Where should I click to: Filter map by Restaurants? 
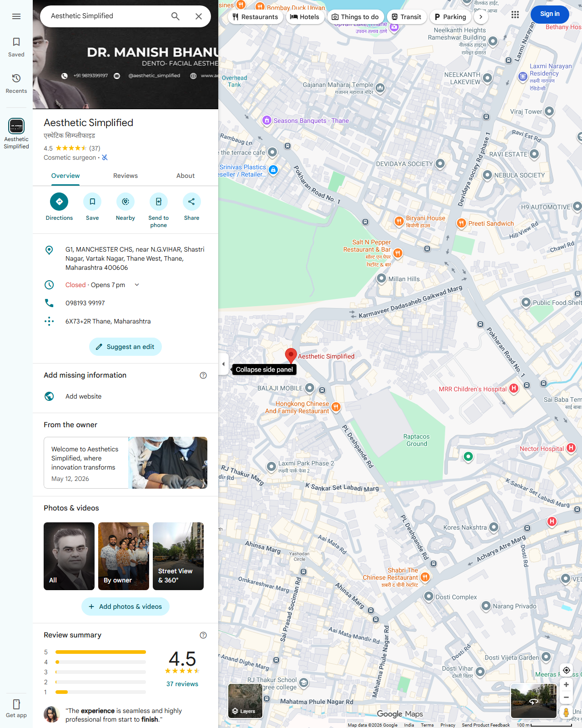pyautogui.click(x=256, y=17)
